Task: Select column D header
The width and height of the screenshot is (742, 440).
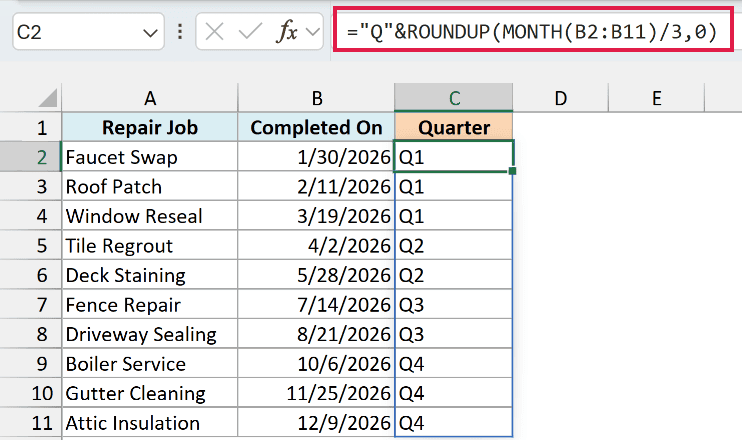Action: coord(561,98)
